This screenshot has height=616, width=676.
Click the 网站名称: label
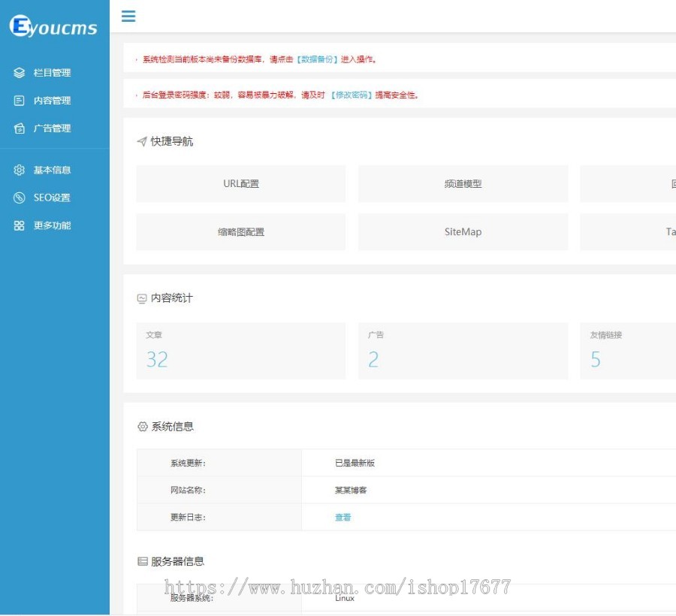pyautogui.click(x=188, y=490)
